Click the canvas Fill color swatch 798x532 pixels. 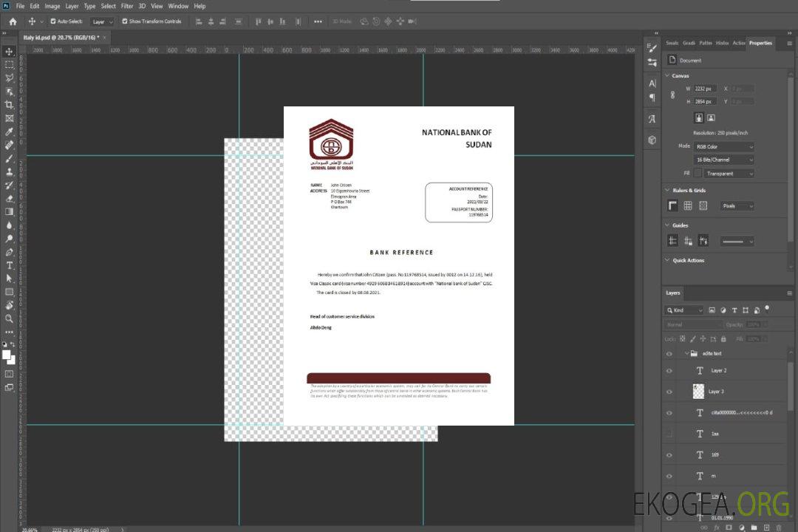[697, 174]
